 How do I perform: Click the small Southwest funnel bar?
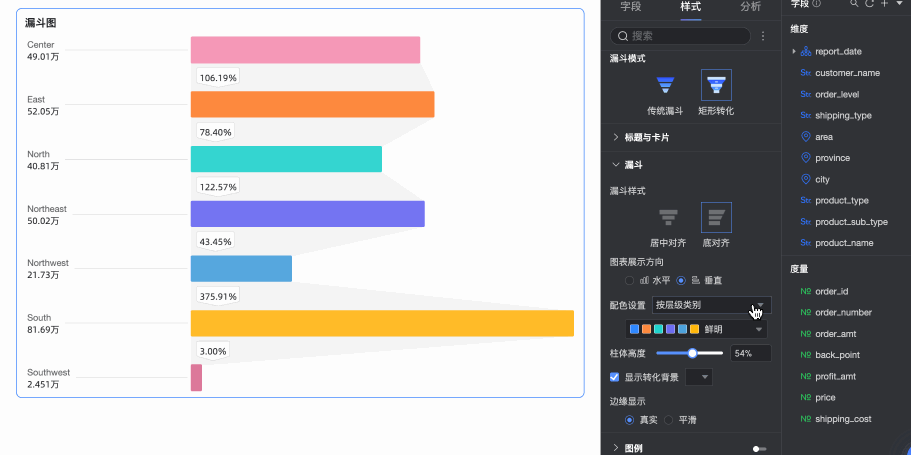click(196, 378)
